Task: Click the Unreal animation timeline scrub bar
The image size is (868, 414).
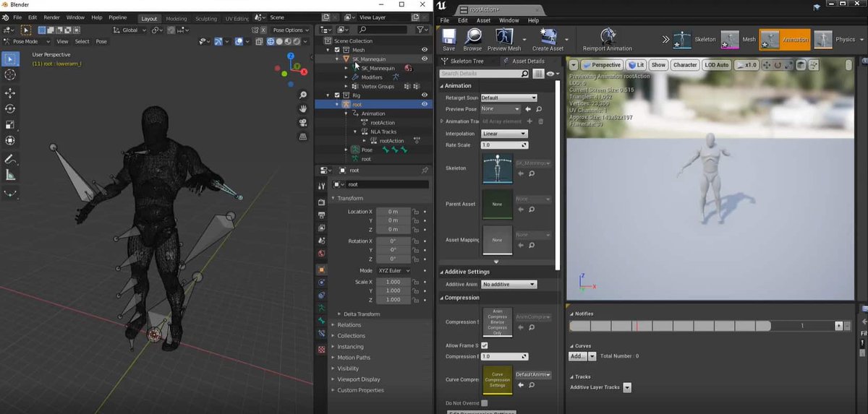Action: pos(671,326)
